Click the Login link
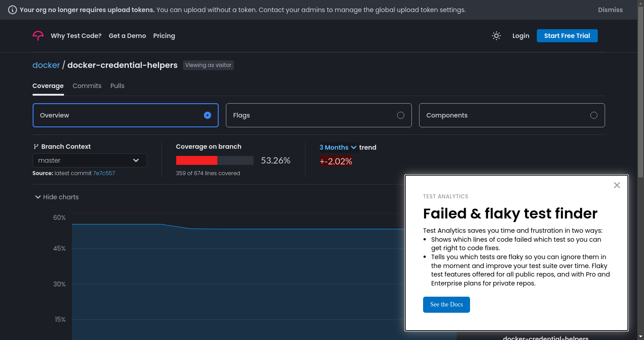Screen dimensions: 644x340 pos(521,36)
